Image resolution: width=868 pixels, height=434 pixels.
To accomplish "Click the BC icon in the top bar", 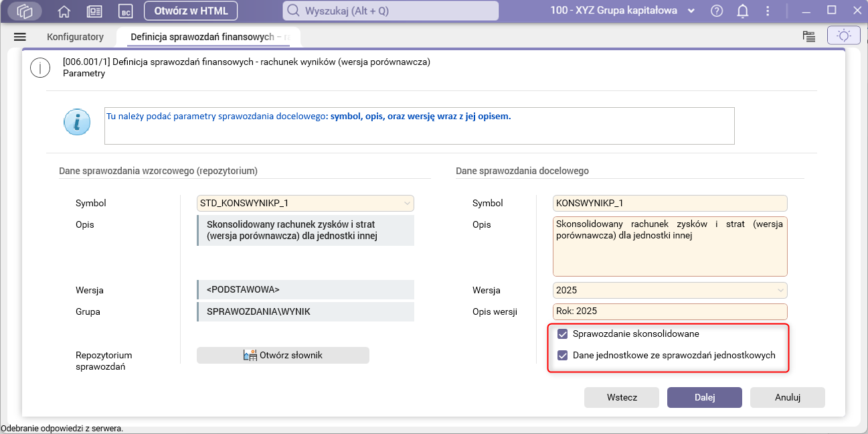I will click(125, 11).
